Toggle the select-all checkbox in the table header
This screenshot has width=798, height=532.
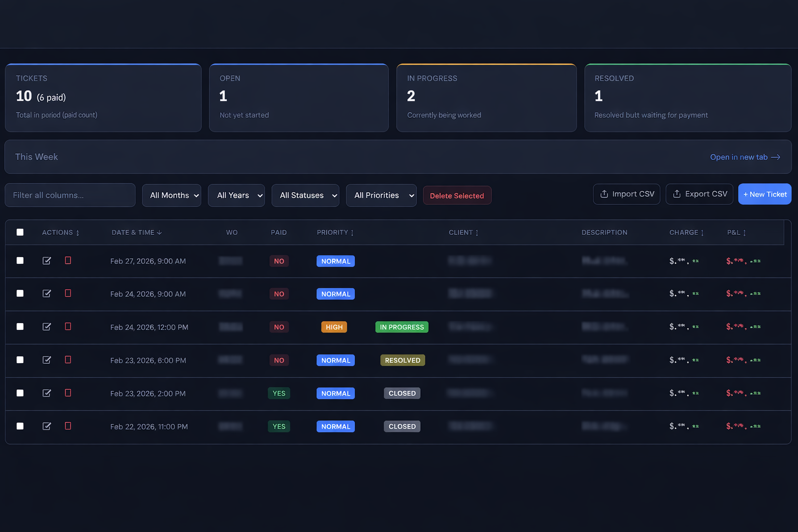coord(20,232)
